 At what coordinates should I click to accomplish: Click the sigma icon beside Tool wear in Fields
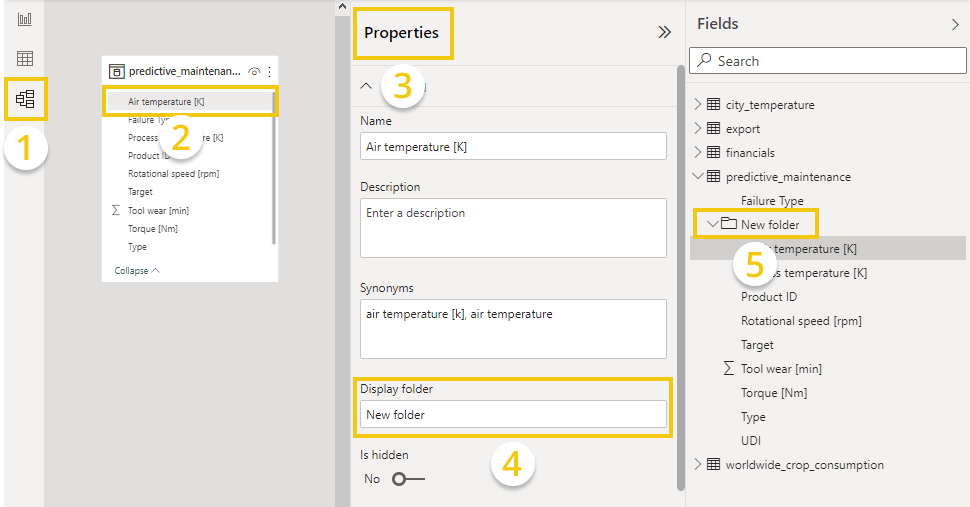(729, 369)
